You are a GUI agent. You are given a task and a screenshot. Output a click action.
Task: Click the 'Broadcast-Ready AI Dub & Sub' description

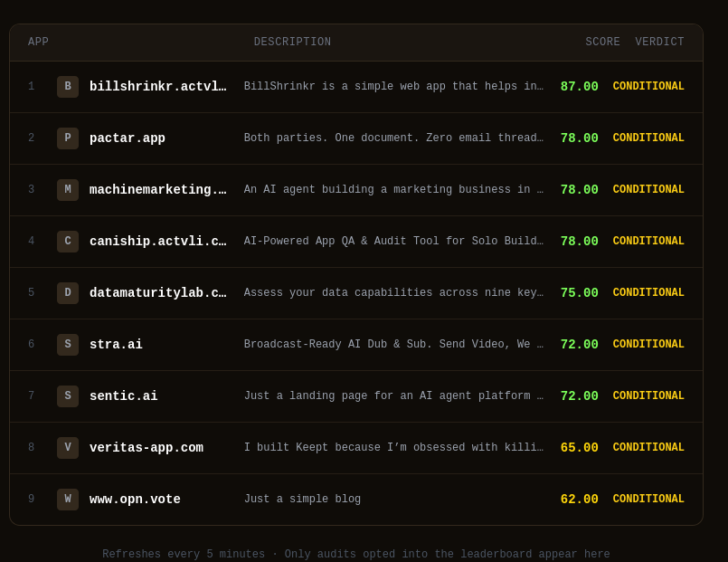coord(393,344)
